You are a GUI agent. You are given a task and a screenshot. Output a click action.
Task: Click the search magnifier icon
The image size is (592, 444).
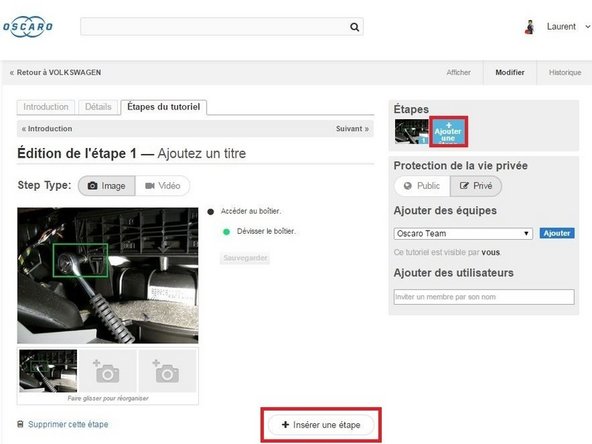[354, 27]
